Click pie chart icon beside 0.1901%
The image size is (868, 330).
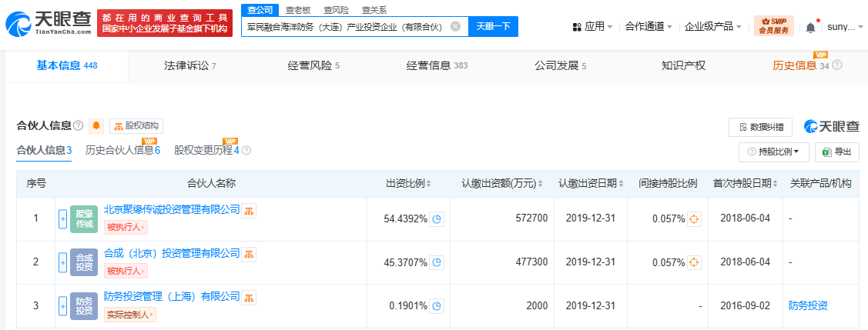(x=437, y=305)
